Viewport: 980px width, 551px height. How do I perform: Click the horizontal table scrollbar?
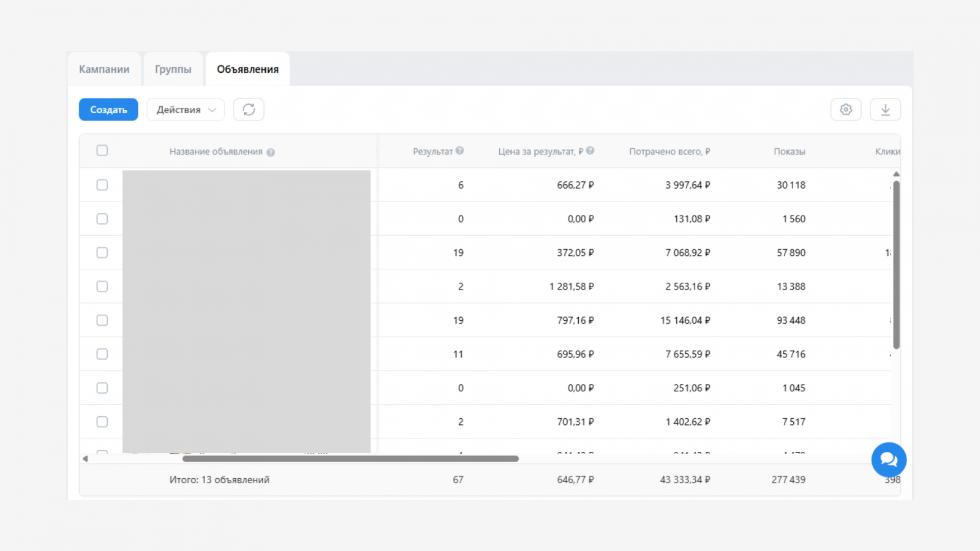pos(350,459)
